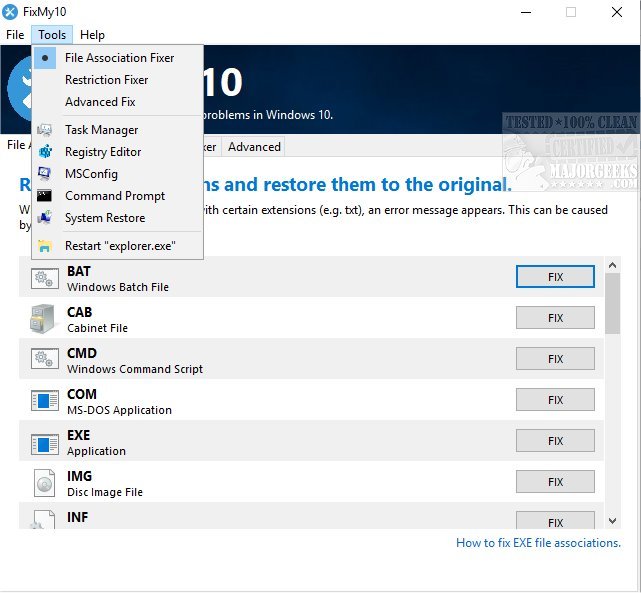Select Windows Command Script description
The image size is (641, 593).
135,369
